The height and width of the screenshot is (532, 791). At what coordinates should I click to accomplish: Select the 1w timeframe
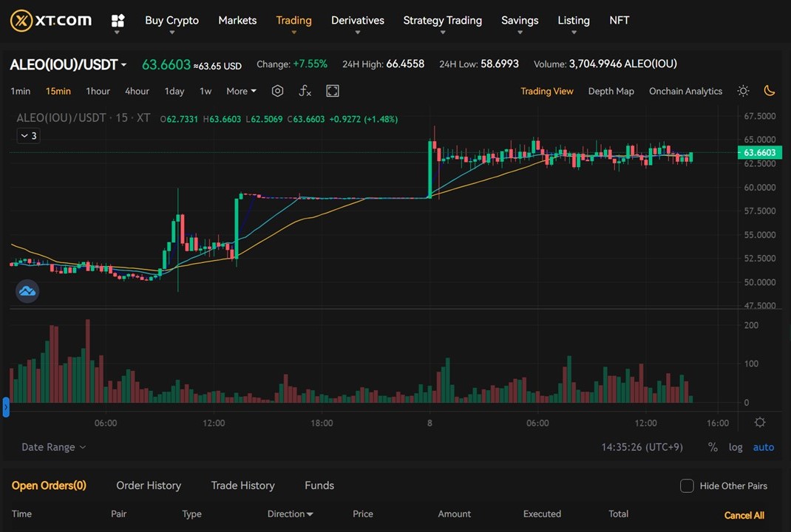point(206,92)
